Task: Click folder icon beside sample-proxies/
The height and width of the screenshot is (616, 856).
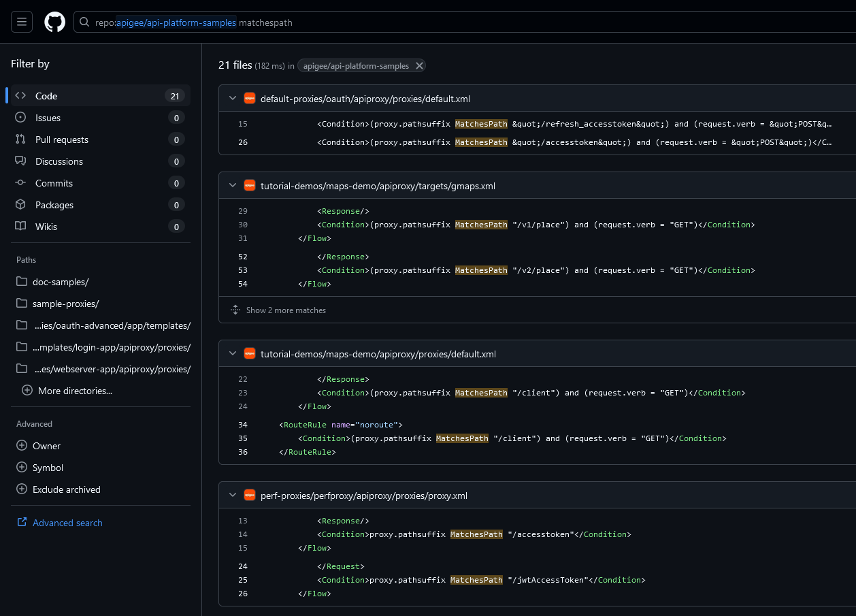Action: point(22,304)
